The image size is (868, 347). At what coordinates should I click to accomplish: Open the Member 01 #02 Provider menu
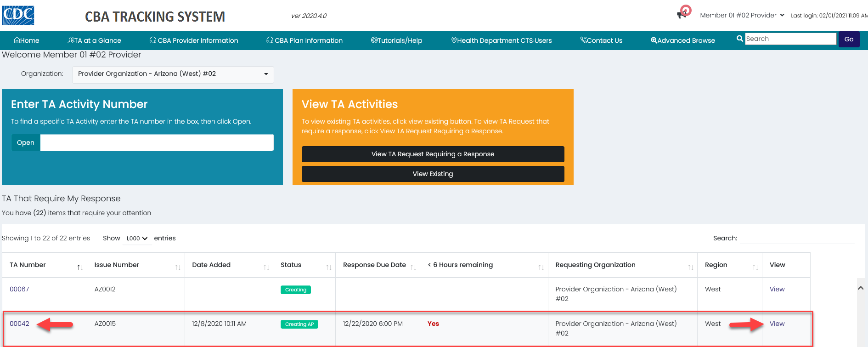tap(741, 15)
